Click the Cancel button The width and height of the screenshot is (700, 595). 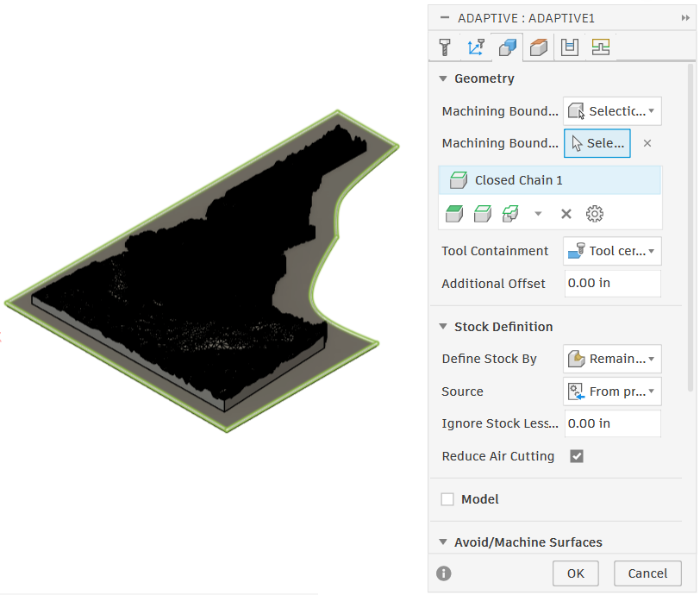tap(647, 573)
